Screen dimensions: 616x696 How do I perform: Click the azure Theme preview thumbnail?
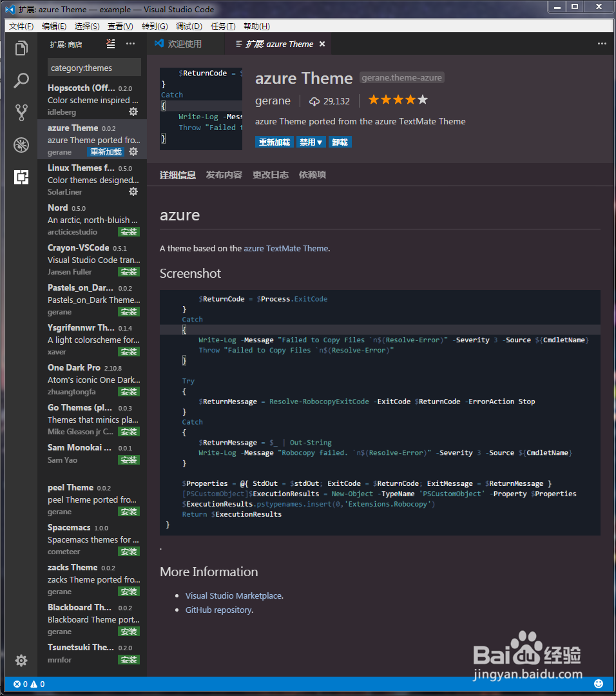pyautogui.click(x=201, y=109)
